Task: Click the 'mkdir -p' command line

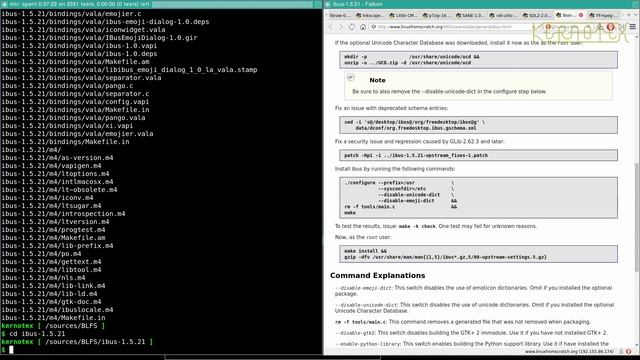Action: pos(412,57)
